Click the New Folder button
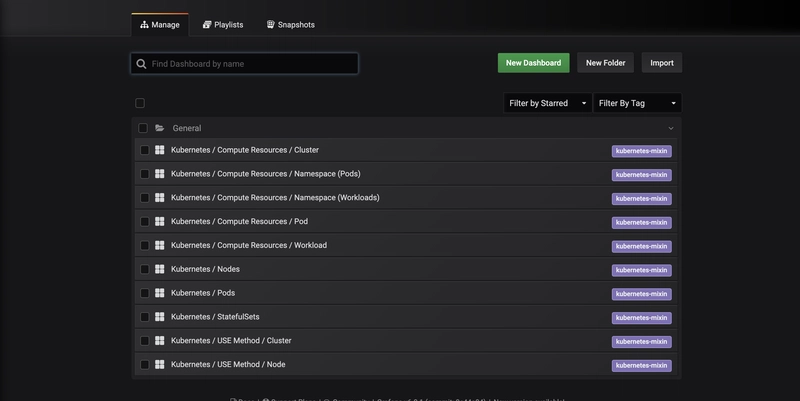800x401 pixels. [605, 63]
